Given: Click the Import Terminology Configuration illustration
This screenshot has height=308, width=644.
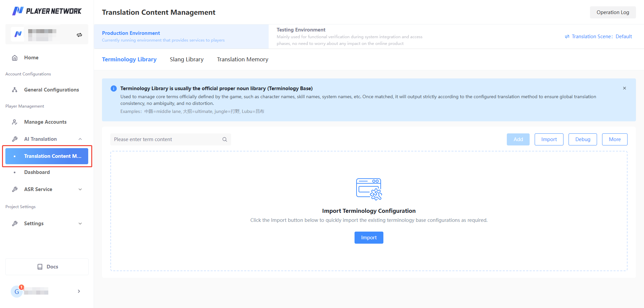Looking at the screenshot, I should [369, 189].
